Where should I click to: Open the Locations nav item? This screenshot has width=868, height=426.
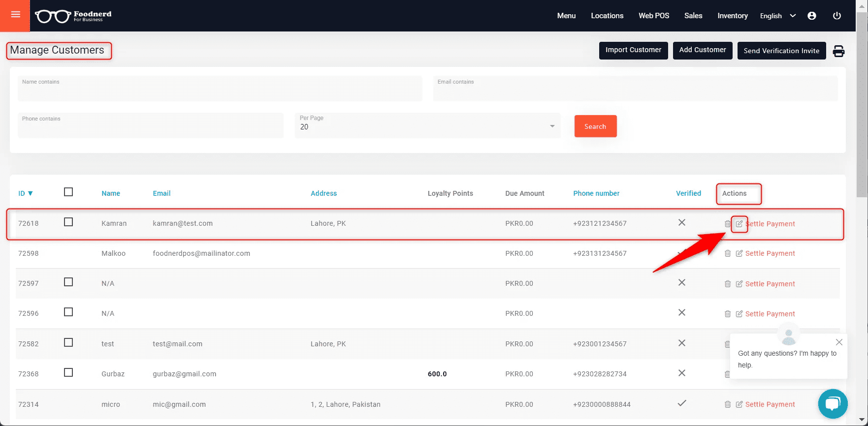coord(607,16)
